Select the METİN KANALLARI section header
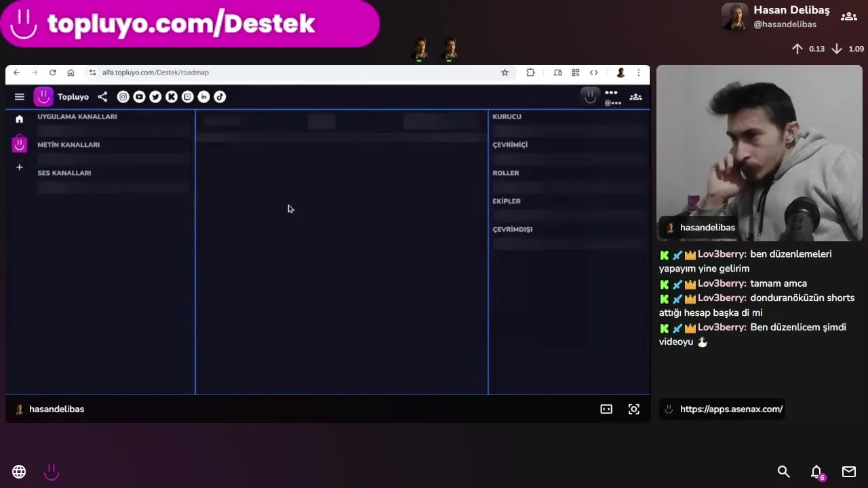868x488 pixels. (x=68, y=144)
